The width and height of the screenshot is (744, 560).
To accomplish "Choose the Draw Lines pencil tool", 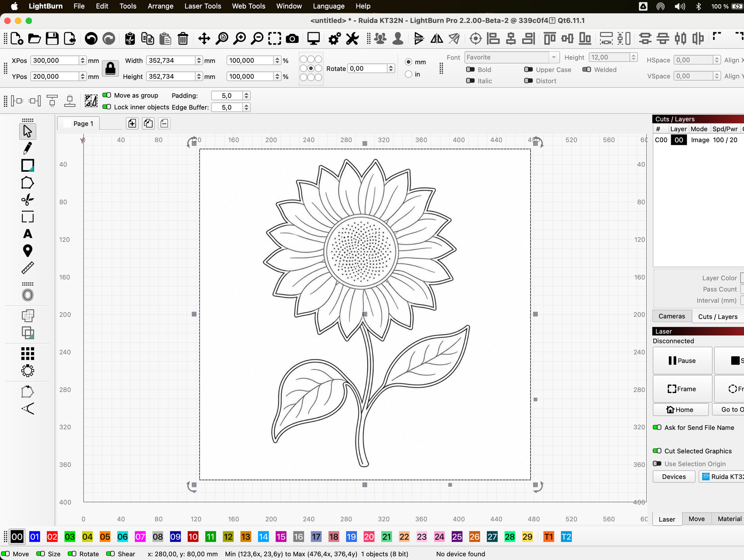I will pos(28,148).
